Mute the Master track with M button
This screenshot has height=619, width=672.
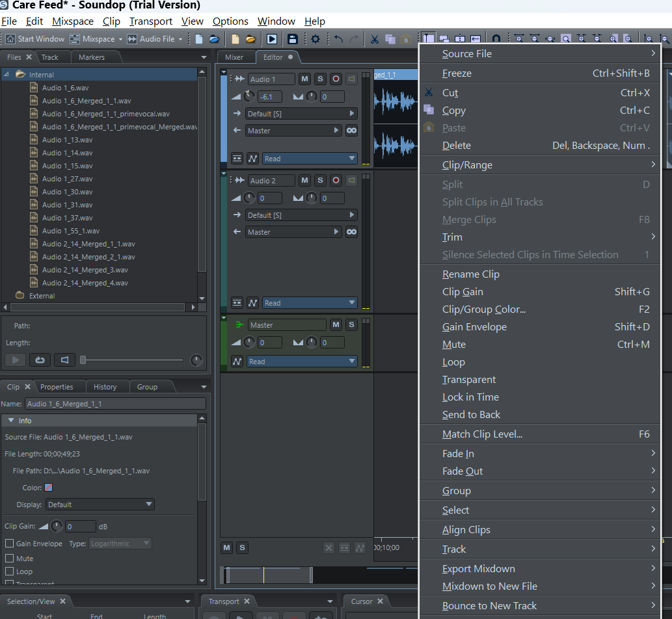(x=336, y=325)
